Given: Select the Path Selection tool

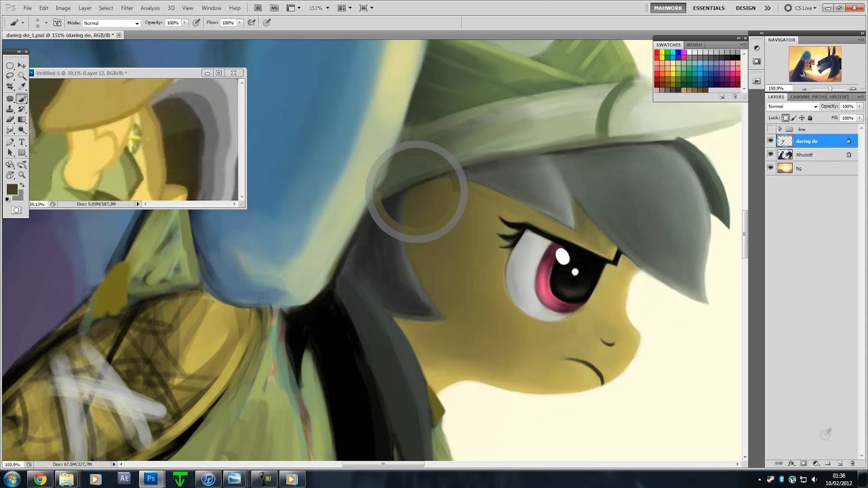Looking at the screenshot, I should [x=9, y=152].
